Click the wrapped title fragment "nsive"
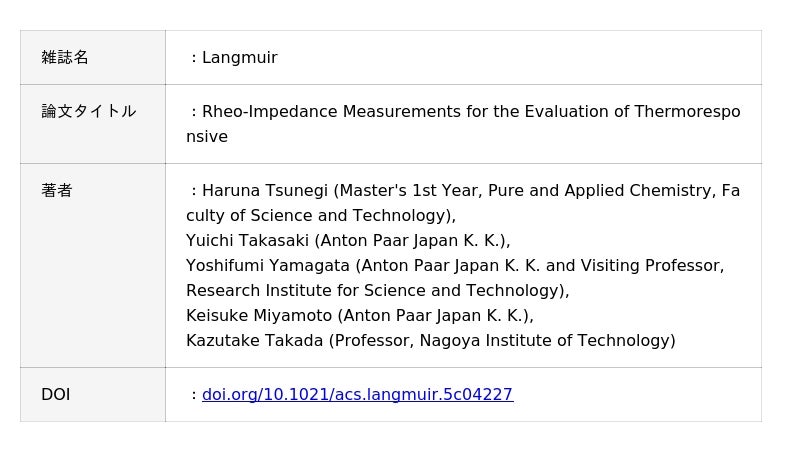The height and width of the screenshot is (452, 800). (207, 137)
